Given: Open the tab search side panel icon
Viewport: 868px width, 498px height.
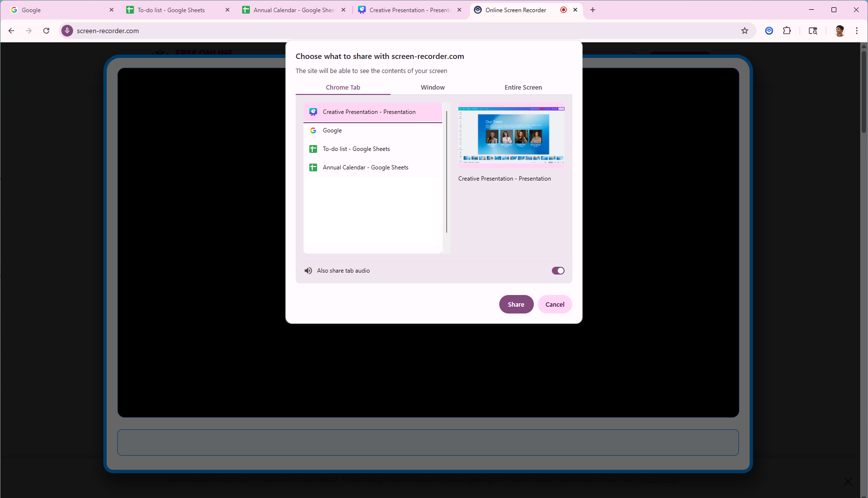Looking at the screenshot, I should click(x=812, y=31).
